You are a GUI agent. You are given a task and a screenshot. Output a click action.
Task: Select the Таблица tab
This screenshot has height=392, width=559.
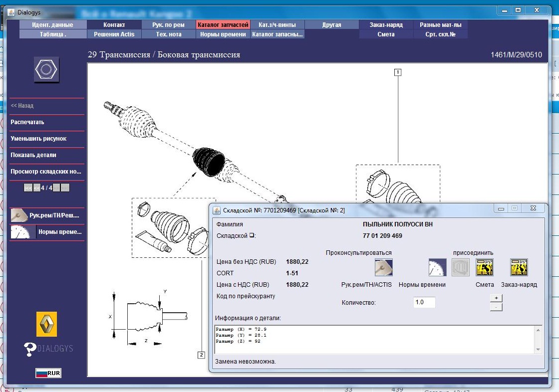click(53, 34)
